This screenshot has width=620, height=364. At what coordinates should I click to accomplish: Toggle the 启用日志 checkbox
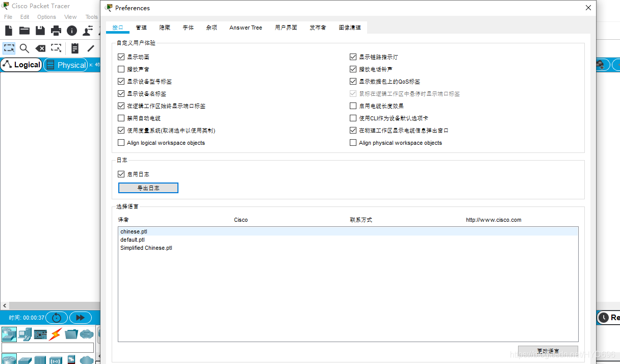[121, 174]
